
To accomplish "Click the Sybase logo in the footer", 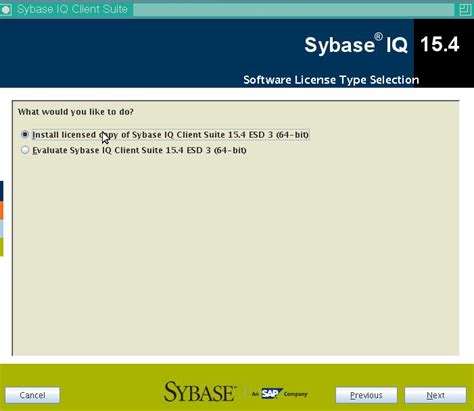I will click(x=200, y=392).
